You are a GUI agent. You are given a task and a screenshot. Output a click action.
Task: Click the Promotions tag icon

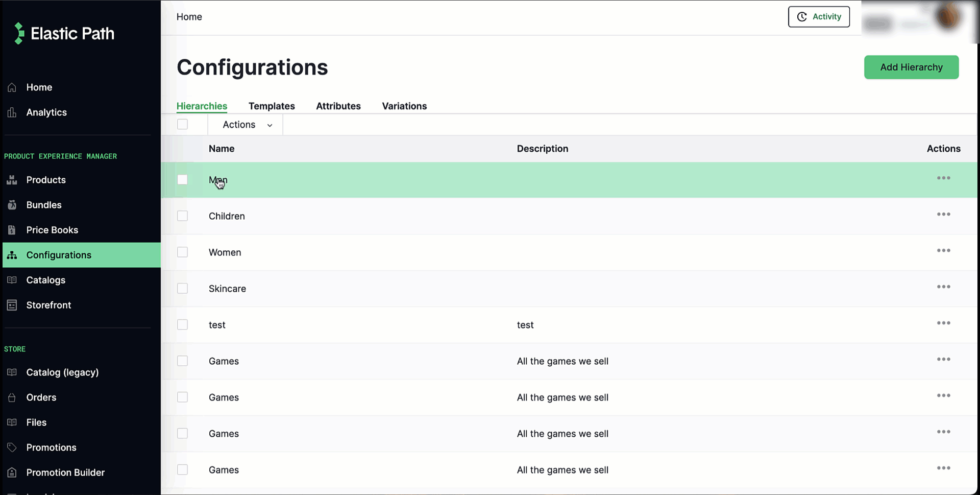coord(12,447)
